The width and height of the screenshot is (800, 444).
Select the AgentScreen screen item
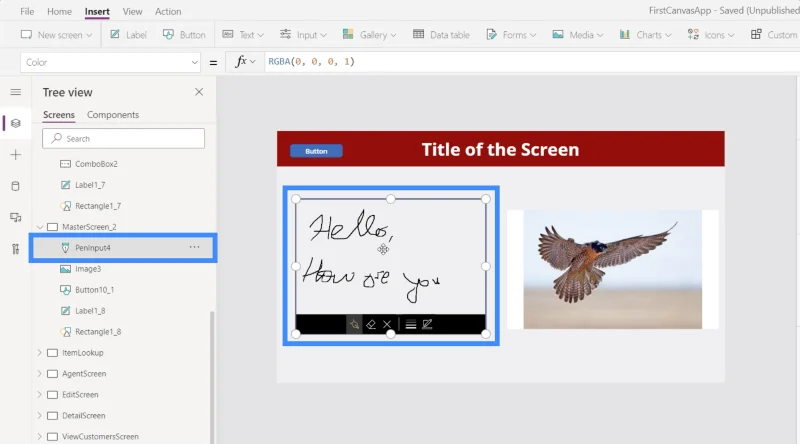84,374
